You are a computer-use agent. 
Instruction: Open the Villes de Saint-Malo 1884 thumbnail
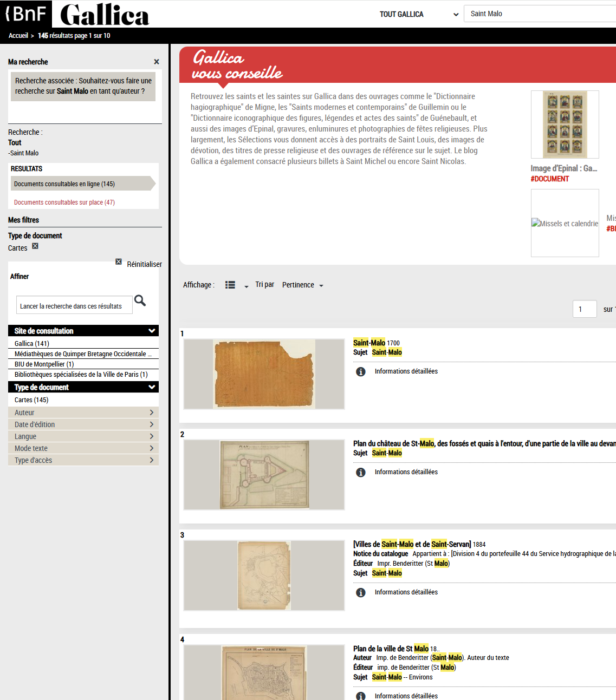tap(264, 575)
